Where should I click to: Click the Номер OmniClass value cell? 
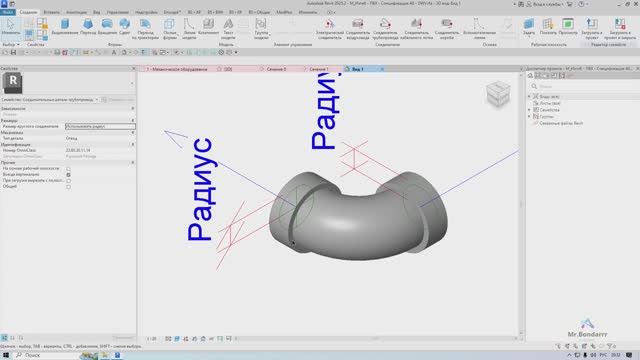click(x=100, y=150)
